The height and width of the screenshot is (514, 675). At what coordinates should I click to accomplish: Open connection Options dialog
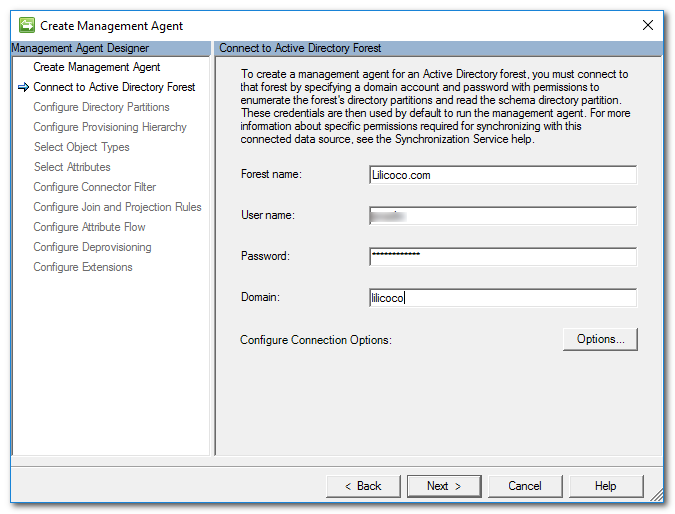600,340
